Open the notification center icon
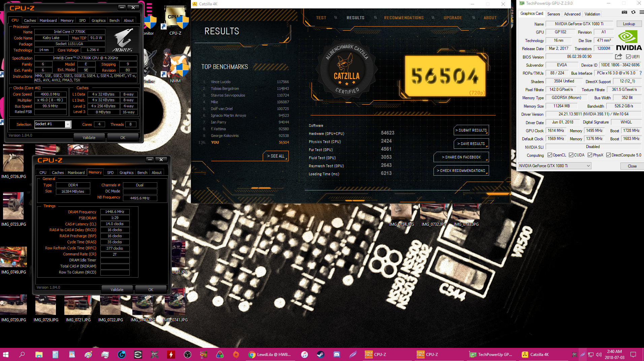Image resolution: width=644 pixels, height=361 pixels. pos(633,354)
